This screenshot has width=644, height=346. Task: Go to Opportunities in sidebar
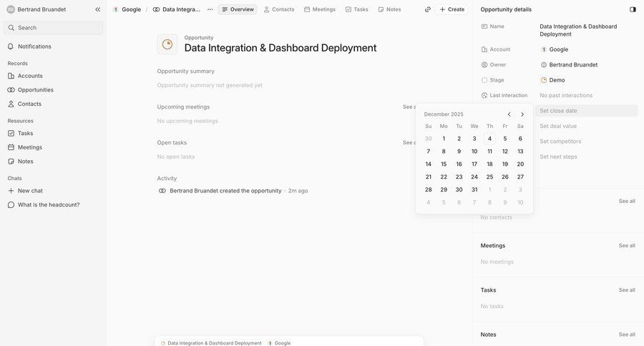coord(35,90)
